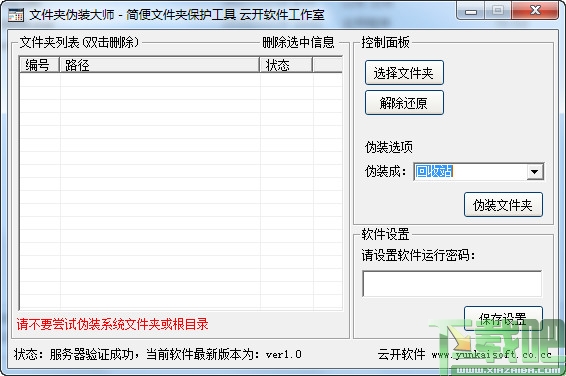Focus the software run password field
The width and height of the screenshot is (566, 376).
(x=452, y=284)
